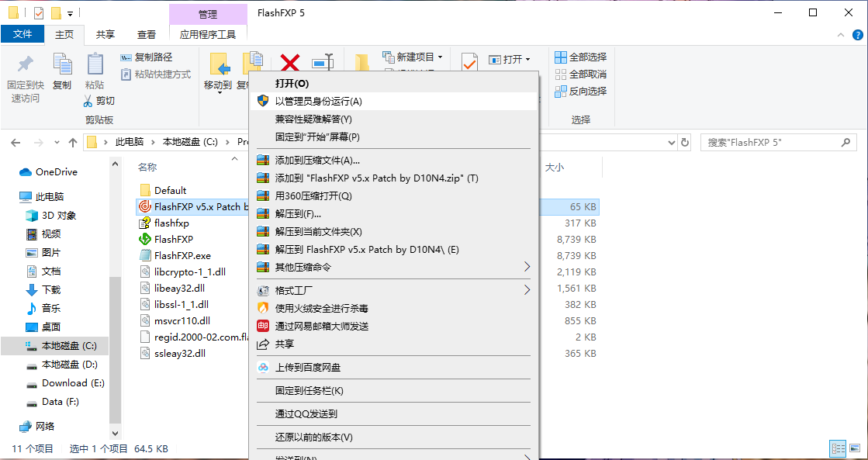Select 桌面 in navigation pane
This screenshot has width=868, height=460.
click(43, 327)
